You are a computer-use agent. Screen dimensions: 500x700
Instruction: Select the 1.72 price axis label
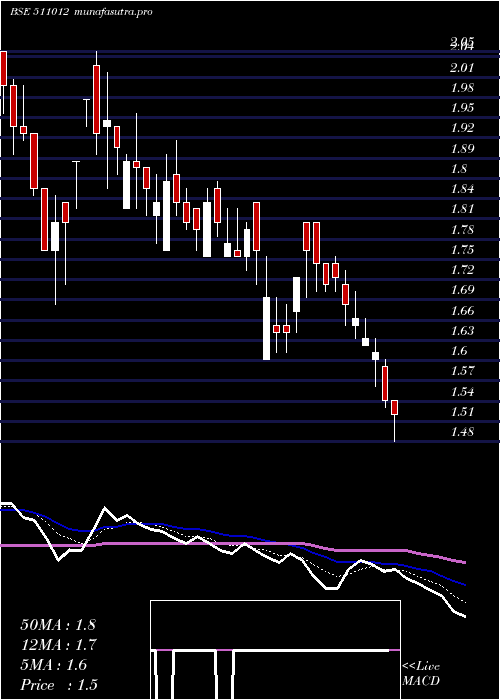tap(462, 270)
